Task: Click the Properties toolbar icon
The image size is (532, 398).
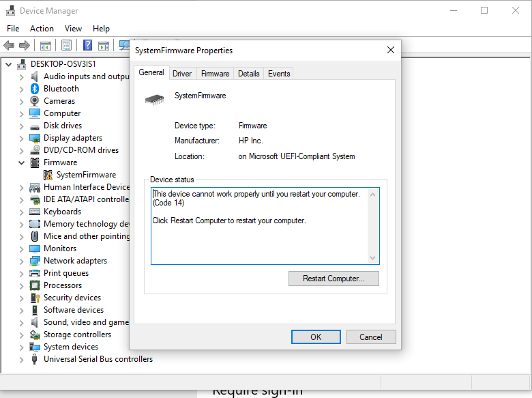Action: tap(67, 45)
